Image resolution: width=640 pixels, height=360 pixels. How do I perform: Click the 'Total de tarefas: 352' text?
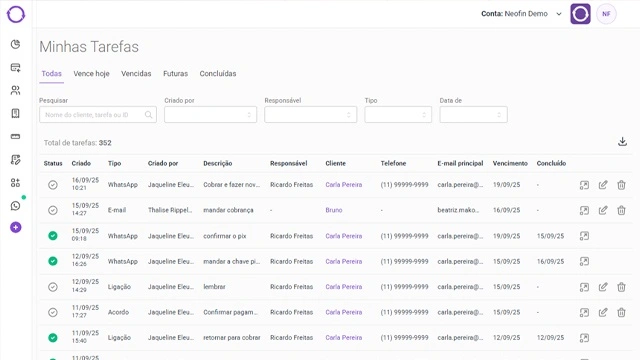pyautogui.click(x=78, y=143)
